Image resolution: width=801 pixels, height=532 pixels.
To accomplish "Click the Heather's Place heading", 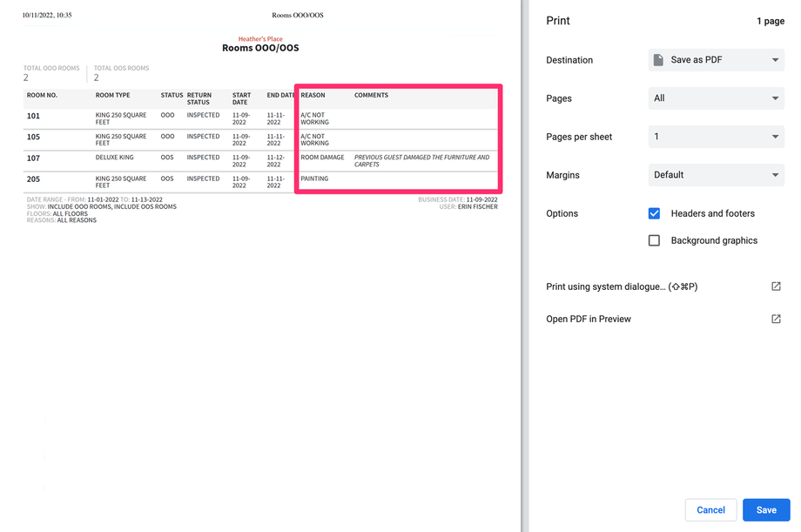I will 260,39.
